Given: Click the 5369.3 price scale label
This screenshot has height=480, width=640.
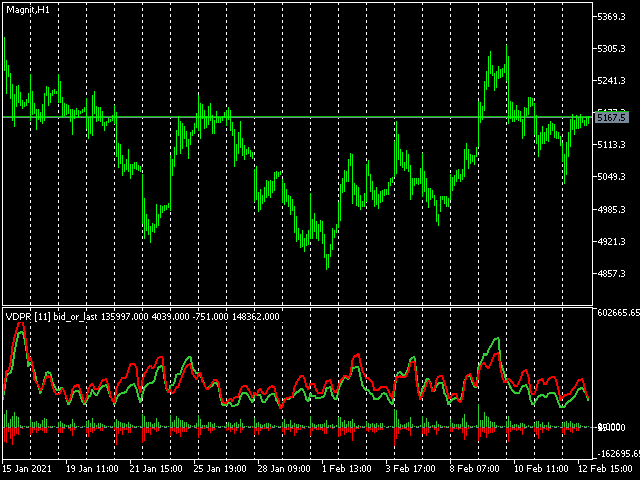Looking at the screenshot, I should click(x=611, y=17).
